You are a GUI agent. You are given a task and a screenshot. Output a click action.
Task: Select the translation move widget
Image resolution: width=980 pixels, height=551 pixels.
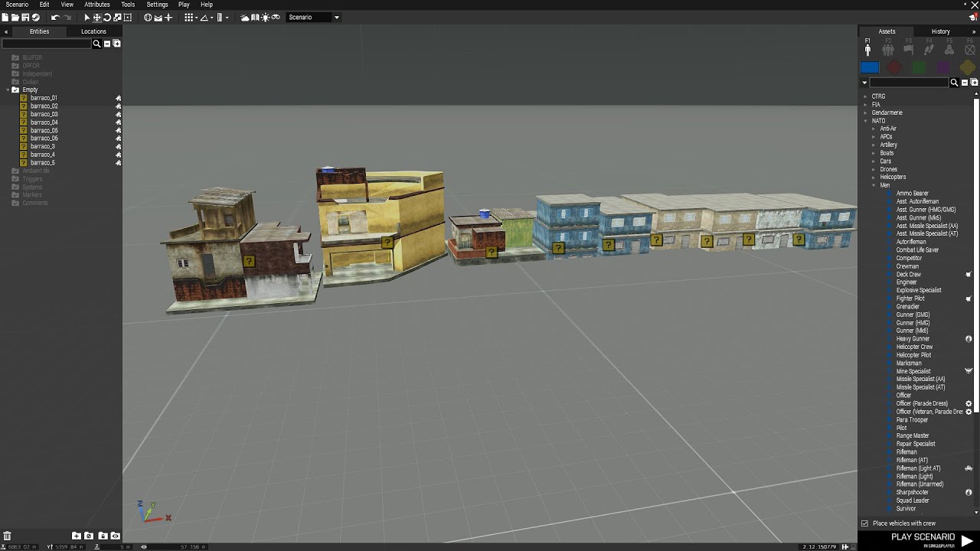(97, 17)
